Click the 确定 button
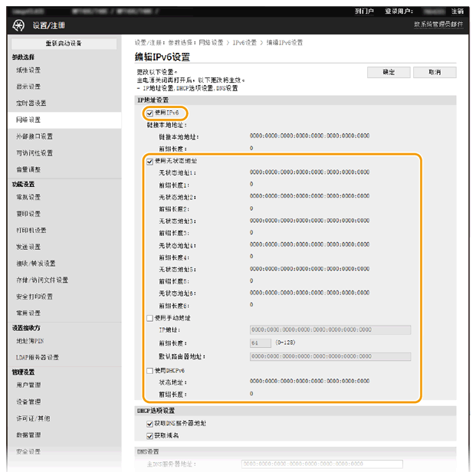This screenshot has height=472, width=476. pos(389,72)
